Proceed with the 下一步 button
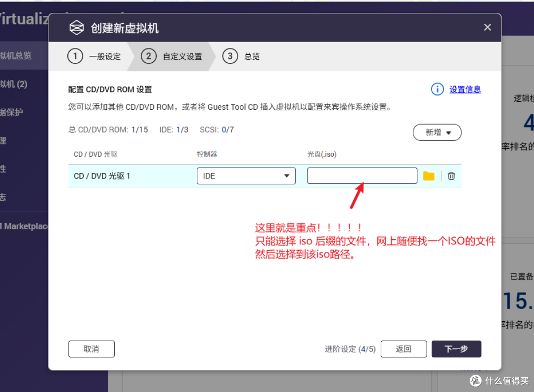 pyautogui.click(x=456, y=349)
